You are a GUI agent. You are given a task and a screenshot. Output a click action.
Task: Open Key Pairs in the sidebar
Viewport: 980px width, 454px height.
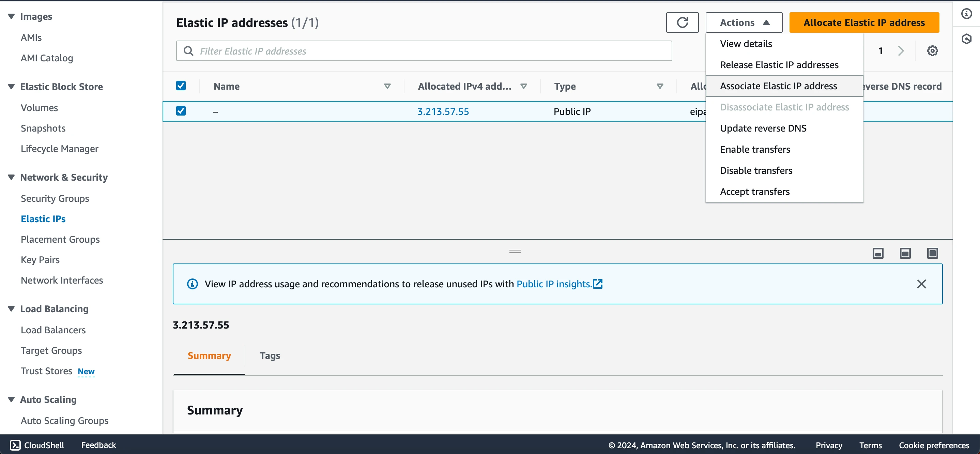click(40, 260)
